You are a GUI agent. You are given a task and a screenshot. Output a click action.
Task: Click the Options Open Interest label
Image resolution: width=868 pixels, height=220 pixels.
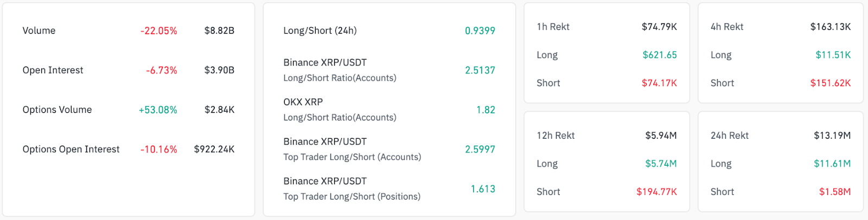71,150
